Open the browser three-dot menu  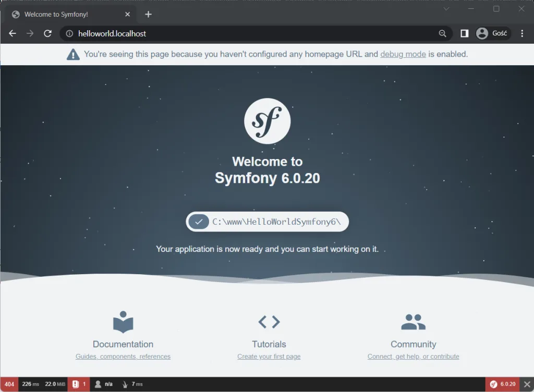522,33
